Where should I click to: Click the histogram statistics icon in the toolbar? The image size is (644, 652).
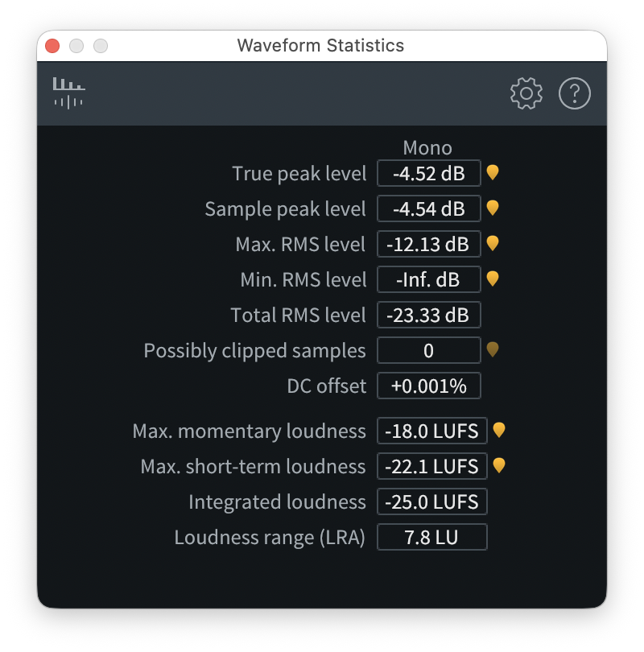point(68,93)
